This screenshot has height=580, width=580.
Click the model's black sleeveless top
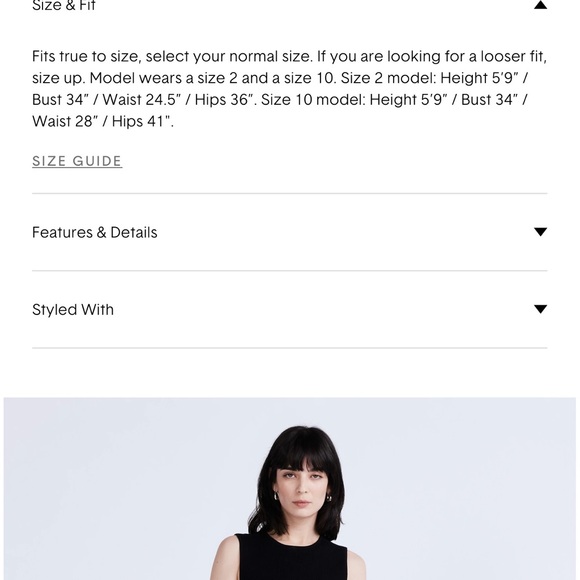coord(292,559)
